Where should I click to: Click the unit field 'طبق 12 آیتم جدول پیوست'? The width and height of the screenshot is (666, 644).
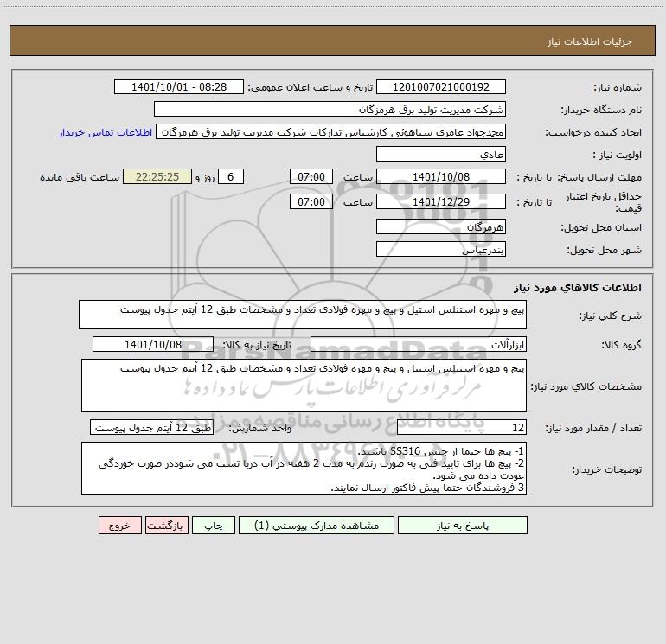[151, 428]
